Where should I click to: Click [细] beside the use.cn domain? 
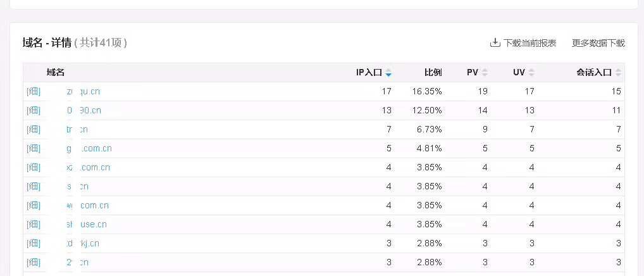[34, 225]
